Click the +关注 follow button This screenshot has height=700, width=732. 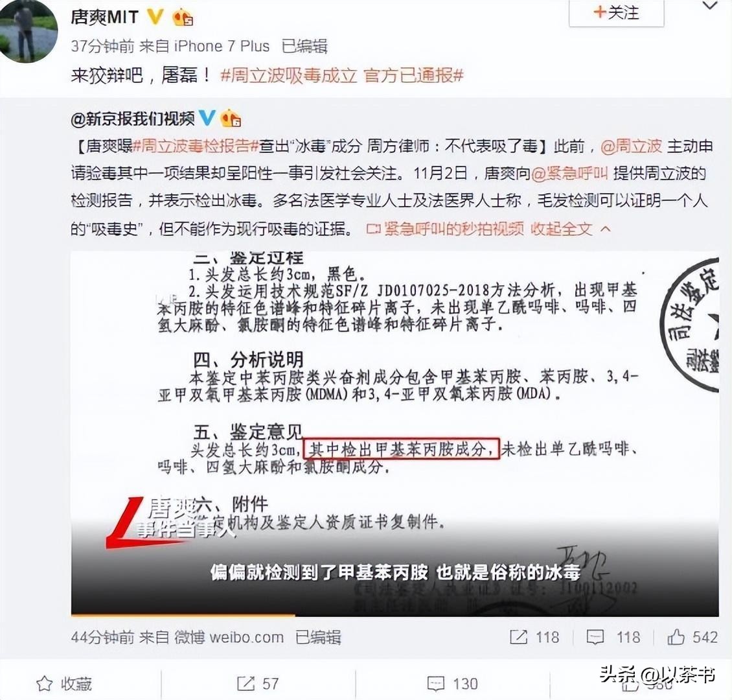pos(616,13)
